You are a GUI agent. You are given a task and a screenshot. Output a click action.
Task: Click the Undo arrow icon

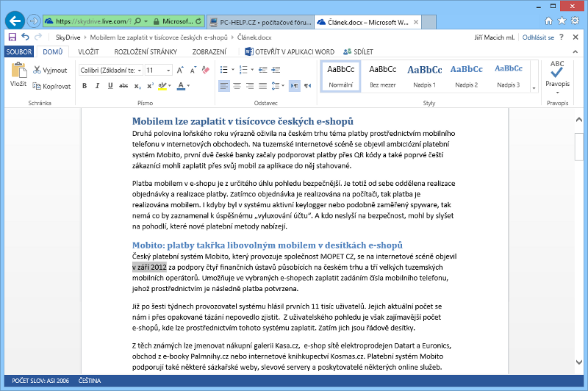pyautogui.click(x=25, y=37)
